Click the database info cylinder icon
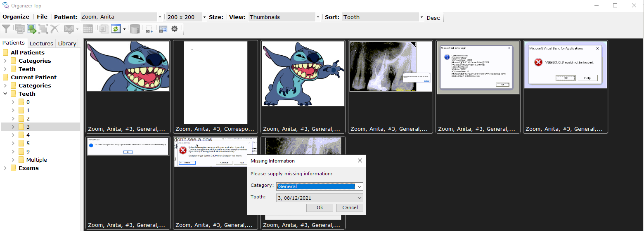The image size is (644, 231). (x=135, y=29)
